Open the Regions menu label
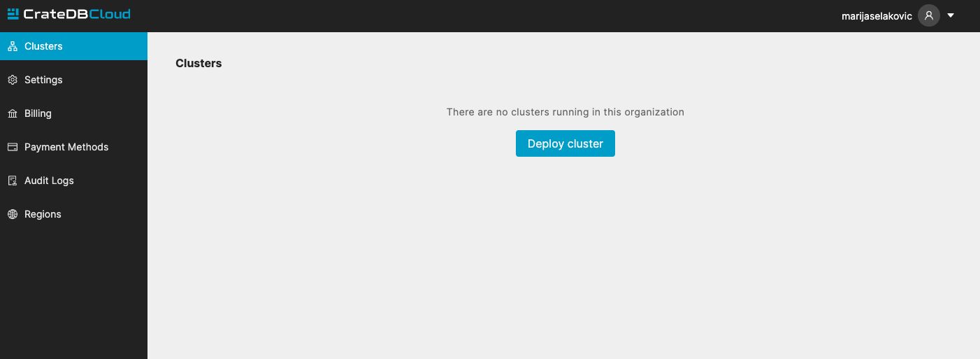This screenshot has height=359, width=980. [x=43, y=214]
